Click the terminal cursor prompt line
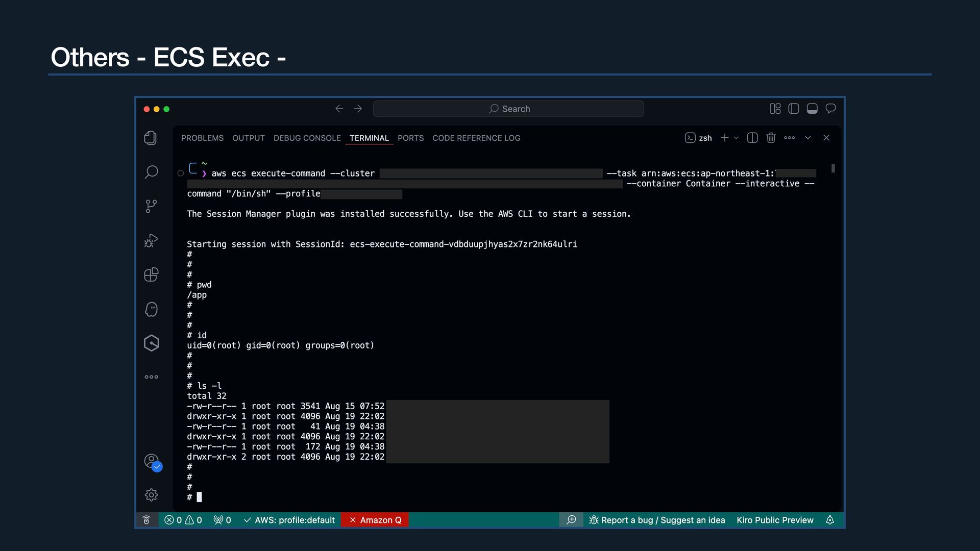The height and width of the screenshot is (551, 980). coord(194,497)
